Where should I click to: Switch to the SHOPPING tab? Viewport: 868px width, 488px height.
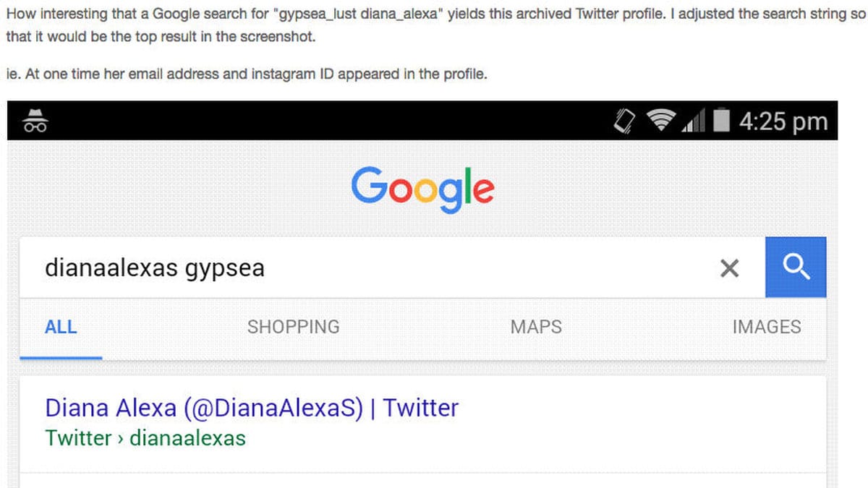coord(293,327)
